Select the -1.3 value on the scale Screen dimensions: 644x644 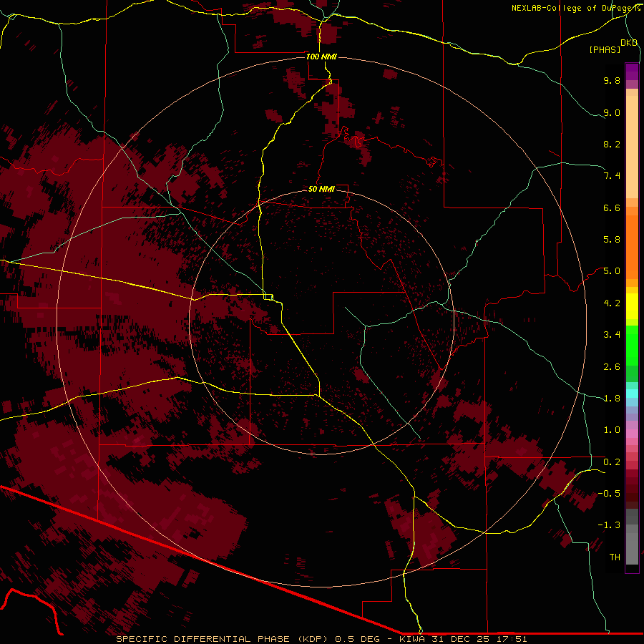pyautogui.click(x=609, y=525)
